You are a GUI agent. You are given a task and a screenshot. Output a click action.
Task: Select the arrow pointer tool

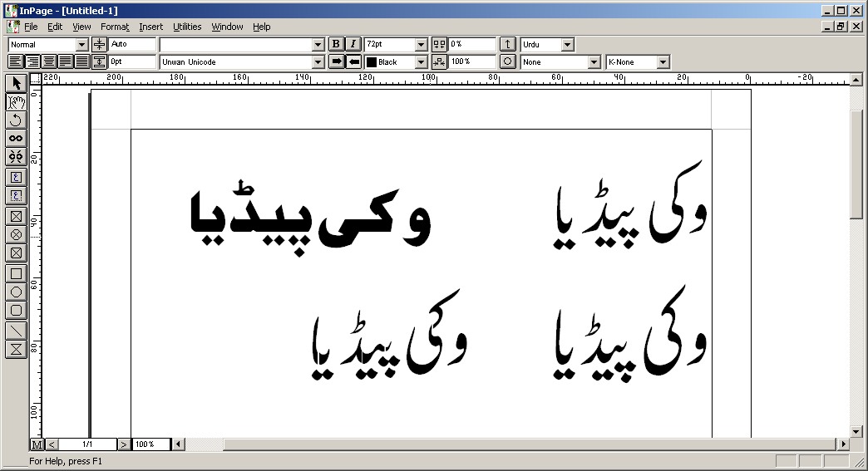16,83
